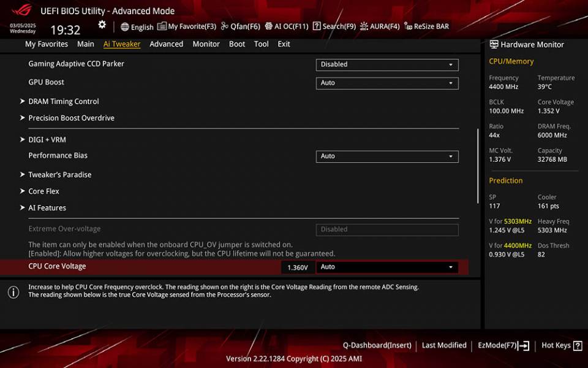Click the info circle icon
Image resolution: width=588 pixels, height=368 pixels.
(x=13, y=292)
